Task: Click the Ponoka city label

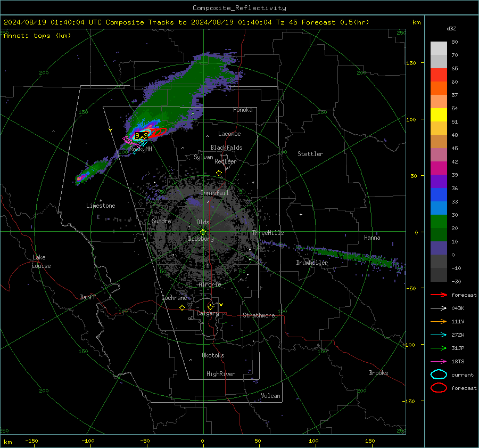Action: (243, 110)
